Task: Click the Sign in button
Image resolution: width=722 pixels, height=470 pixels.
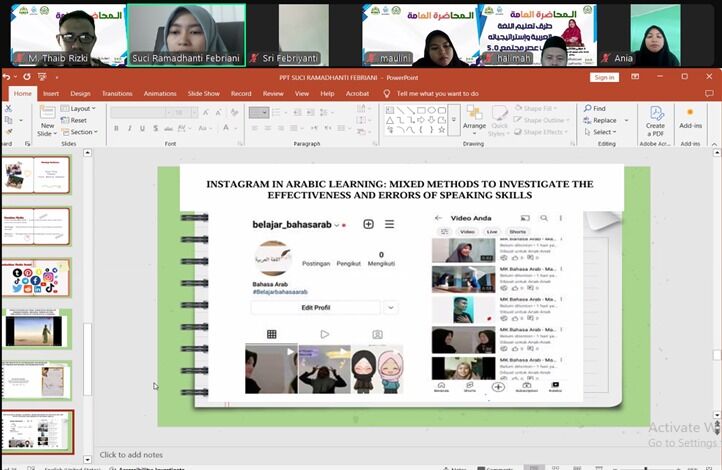Action: click(x=604, y=77)
